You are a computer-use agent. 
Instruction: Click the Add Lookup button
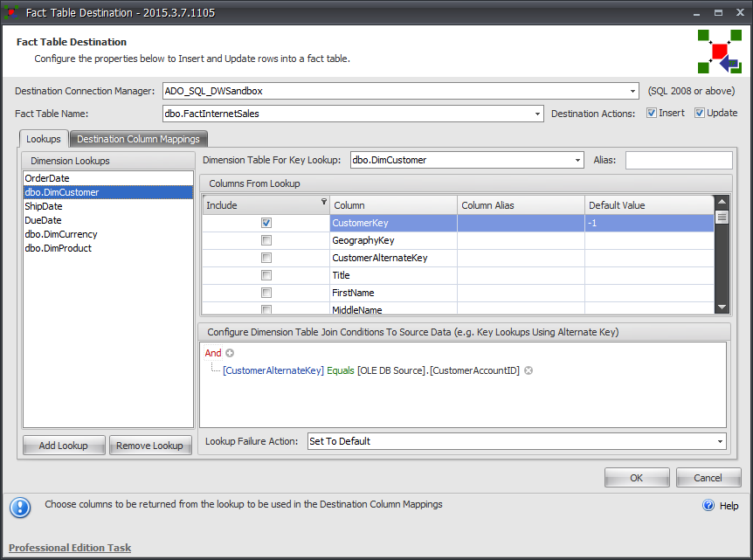tap(63, 445)
